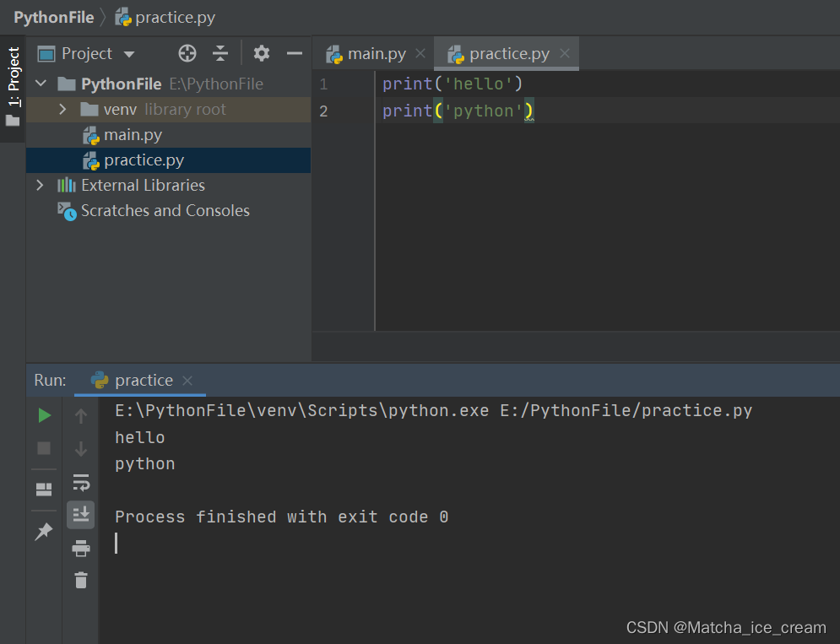Click the stop process square icon
Viewport: 840px width, 644px height.
pos(44,448)
